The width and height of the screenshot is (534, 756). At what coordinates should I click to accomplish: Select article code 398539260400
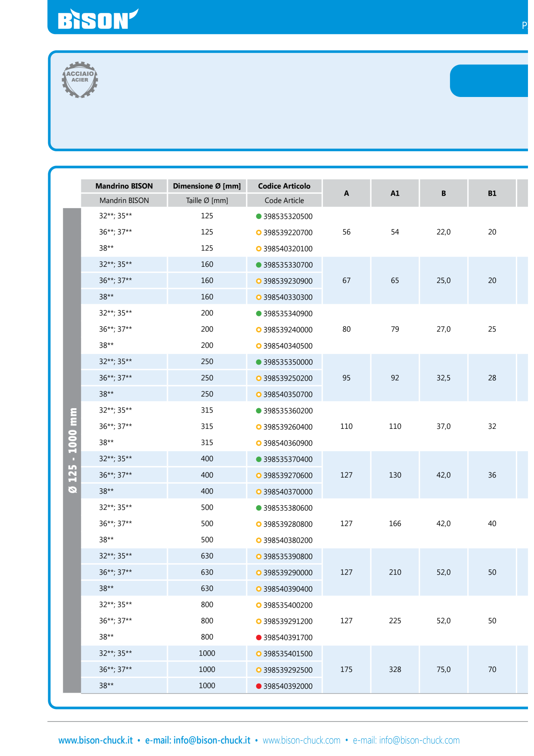288,427
